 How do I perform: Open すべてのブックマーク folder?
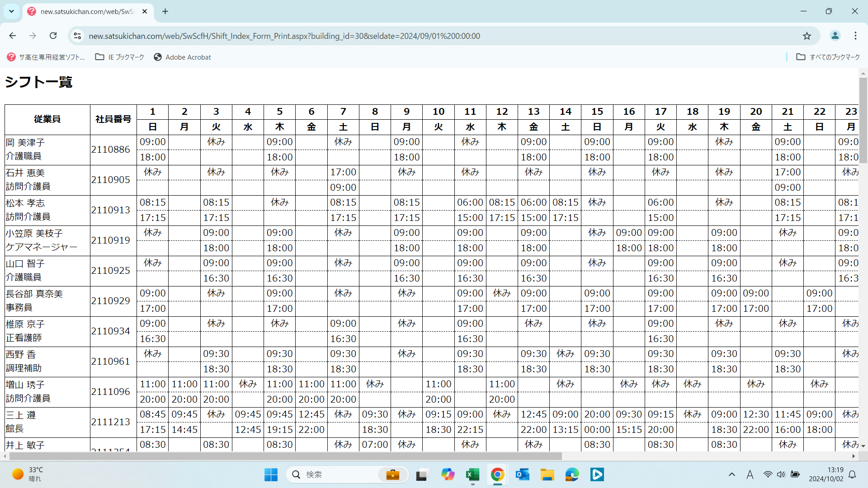828,57
